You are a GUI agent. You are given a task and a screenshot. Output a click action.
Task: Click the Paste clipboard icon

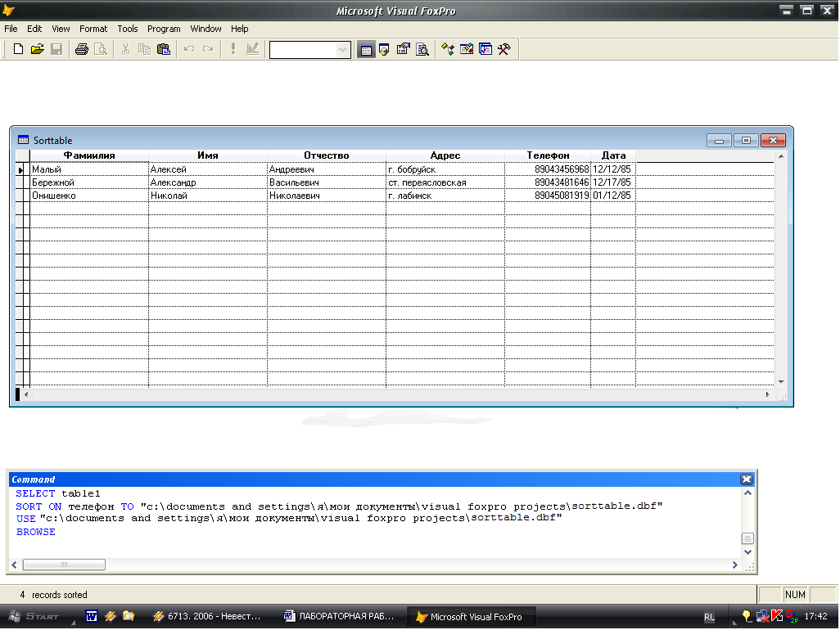tap(164, 50)
